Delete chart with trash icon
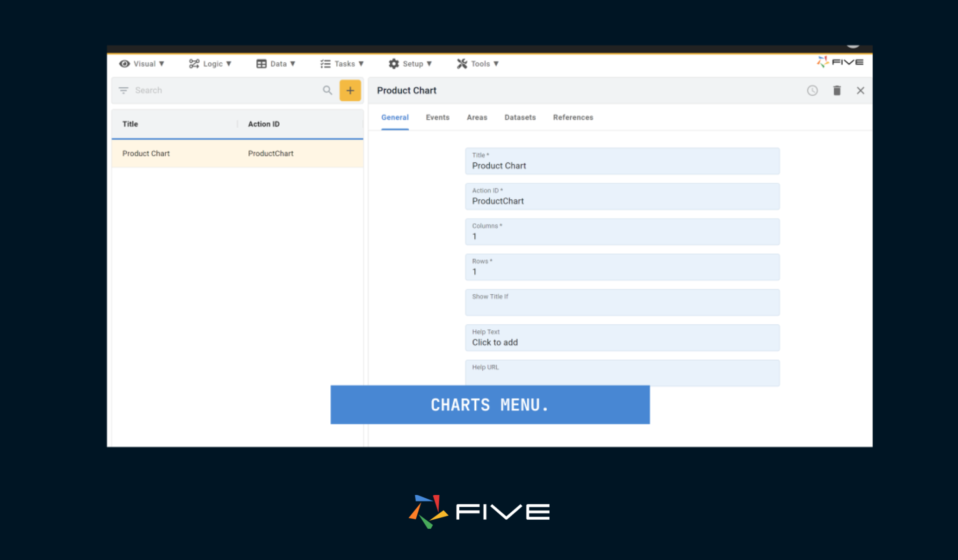Viewport: 958px width, 560px height. pos(837,90)
